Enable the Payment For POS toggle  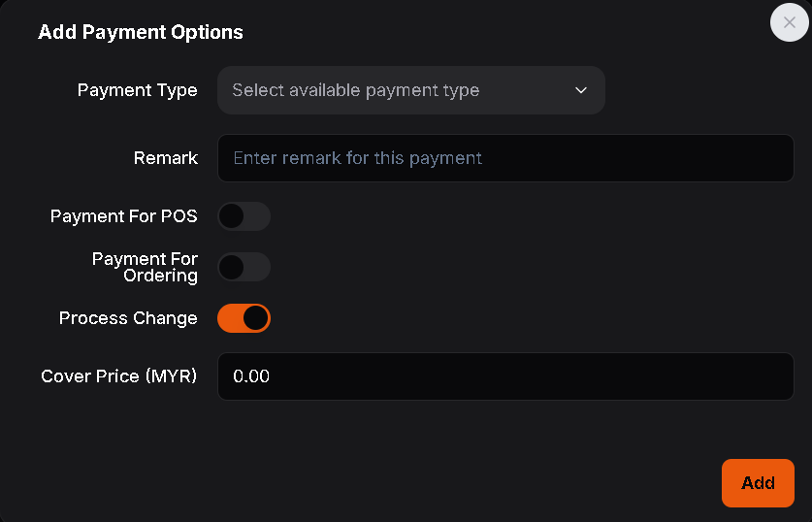click(x=244, y=216)
